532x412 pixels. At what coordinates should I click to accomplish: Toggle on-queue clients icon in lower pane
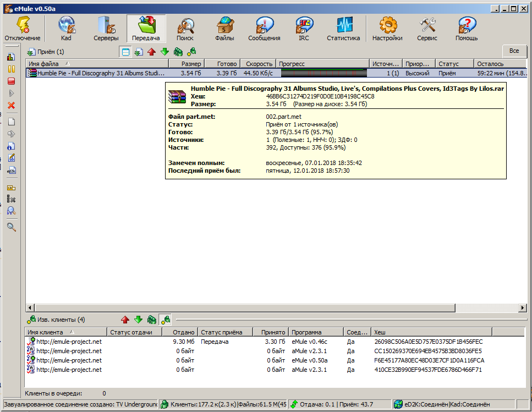click(x=152, y=320)
